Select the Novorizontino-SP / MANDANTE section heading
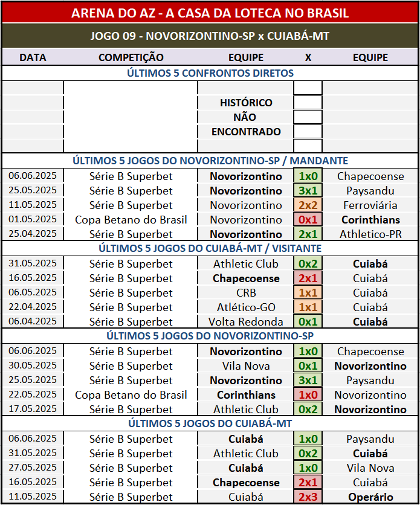The height and width of the screenshot is (505, 420). click(x=210, y=161)
